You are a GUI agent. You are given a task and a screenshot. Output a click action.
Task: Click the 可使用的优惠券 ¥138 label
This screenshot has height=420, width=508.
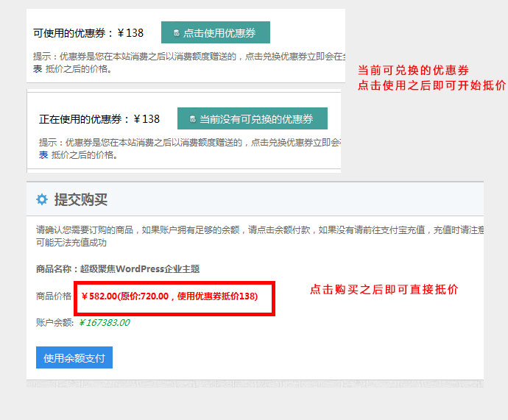pyautogui.click(x=88, y=33)
